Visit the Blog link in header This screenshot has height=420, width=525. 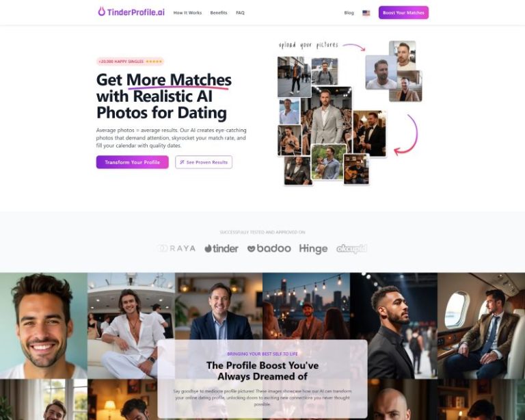[x=349, y=13]
